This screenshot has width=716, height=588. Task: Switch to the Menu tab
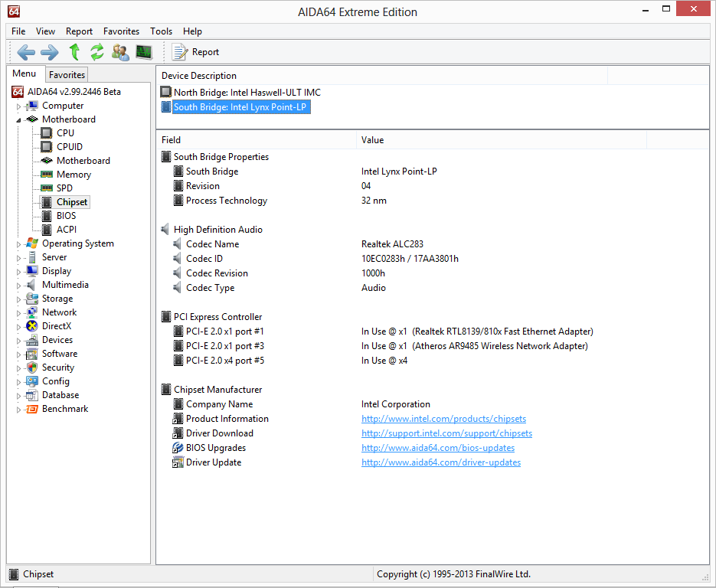[25, 73]
